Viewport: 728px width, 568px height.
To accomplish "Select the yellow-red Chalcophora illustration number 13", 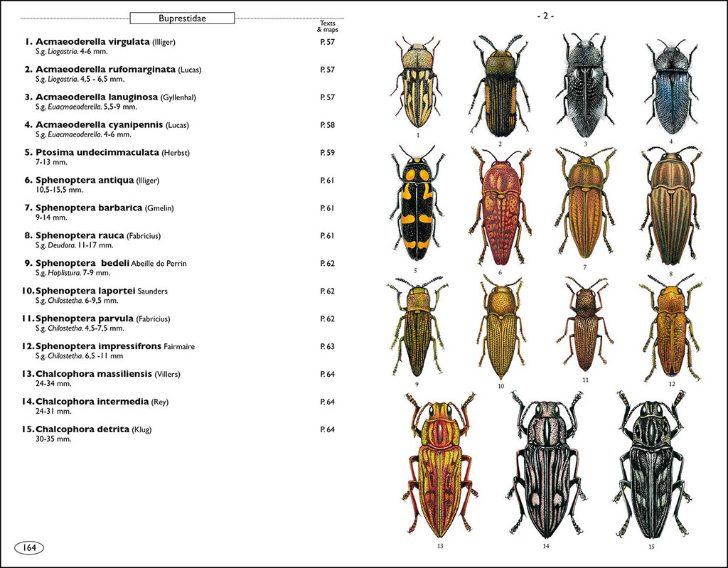I will coord(439,469).
